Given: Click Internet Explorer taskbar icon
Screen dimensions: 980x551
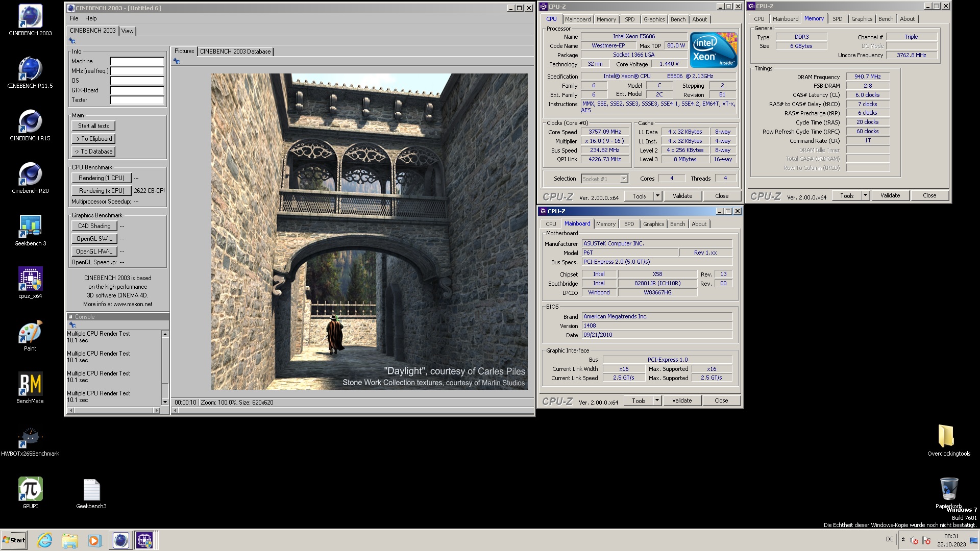Looking at the screenshot, I should [x=45, y=540].
